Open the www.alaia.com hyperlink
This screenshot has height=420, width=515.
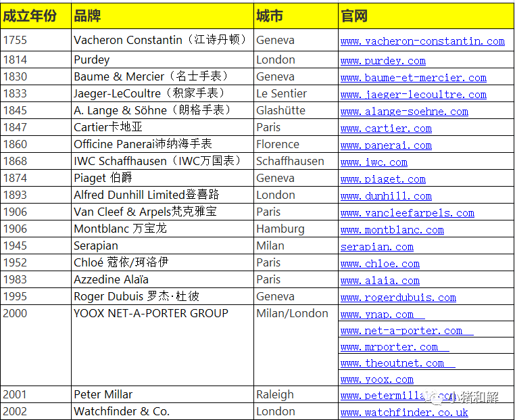click(x=380, y=281)
